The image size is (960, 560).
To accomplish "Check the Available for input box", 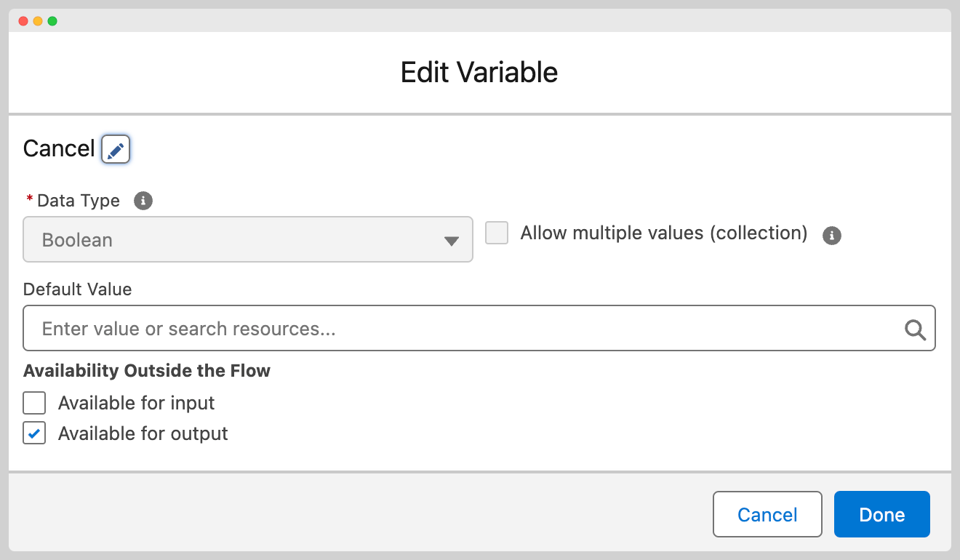I will (x=34, y=403).
